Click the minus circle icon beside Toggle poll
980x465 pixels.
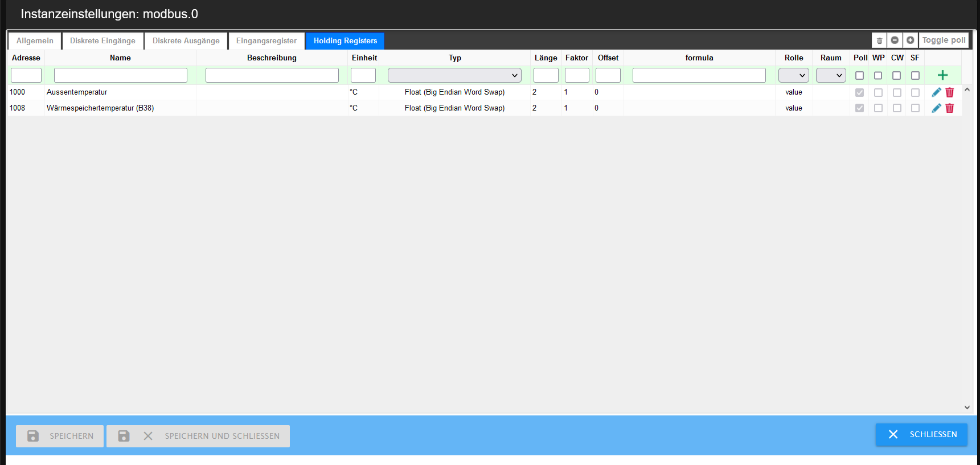coord(895,40)
